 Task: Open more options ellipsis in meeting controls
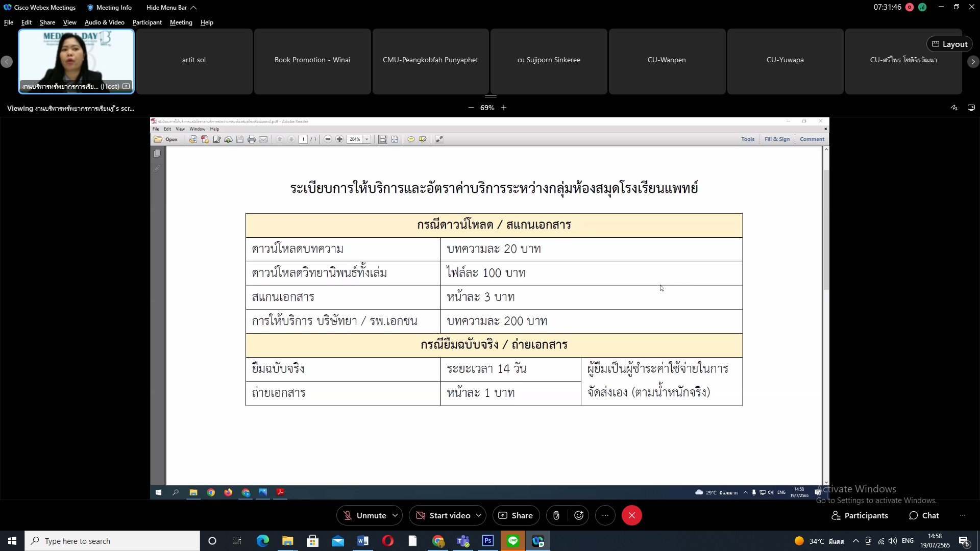pos(605,515)
